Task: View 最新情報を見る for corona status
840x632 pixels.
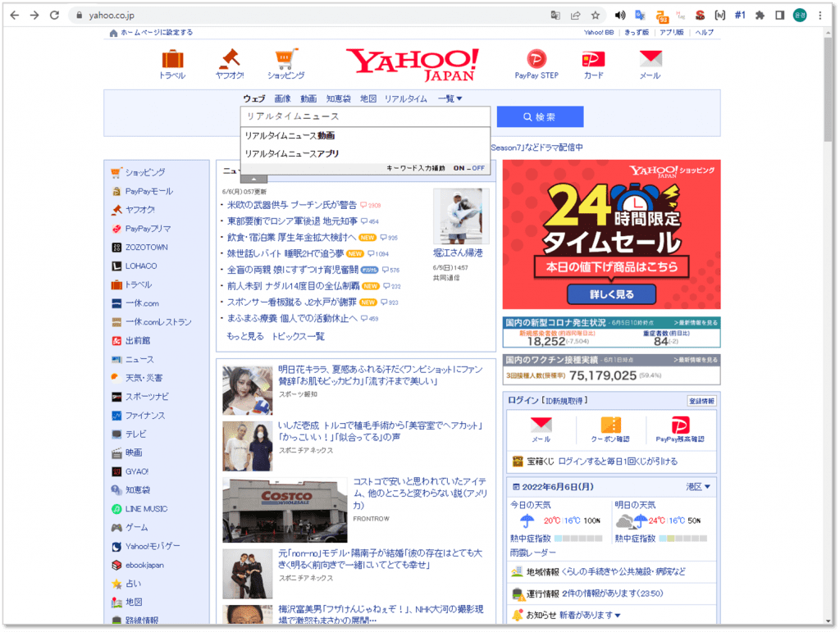Action: tap(696, 323)
